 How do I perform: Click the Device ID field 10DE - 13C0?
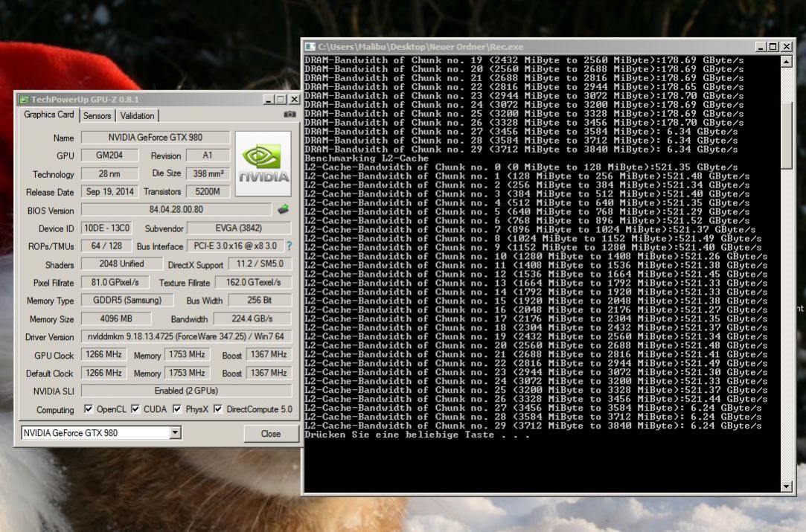[107, 228]
